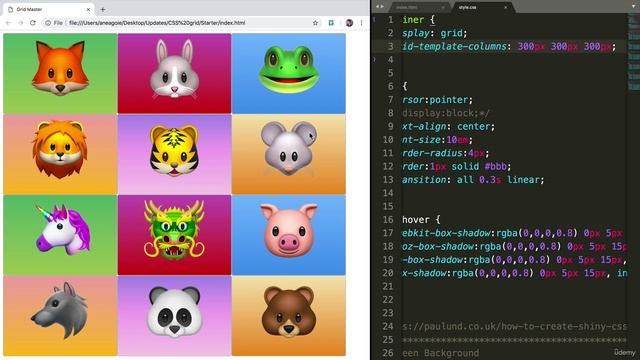Click 'oz-box-shadow' on line 18
640x360 pixels.
pyautogui.click(x=438, y=247)
